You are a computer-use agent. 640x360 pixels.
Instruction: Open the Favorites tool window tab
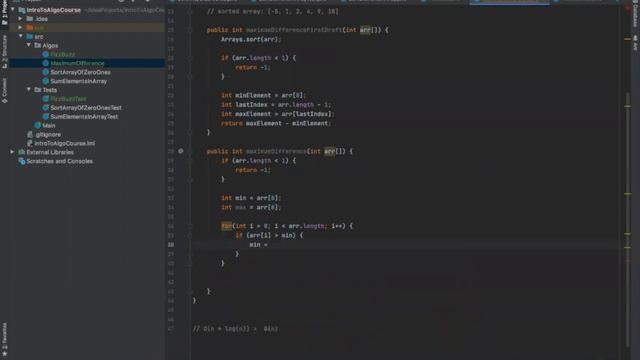click(4, 340)
